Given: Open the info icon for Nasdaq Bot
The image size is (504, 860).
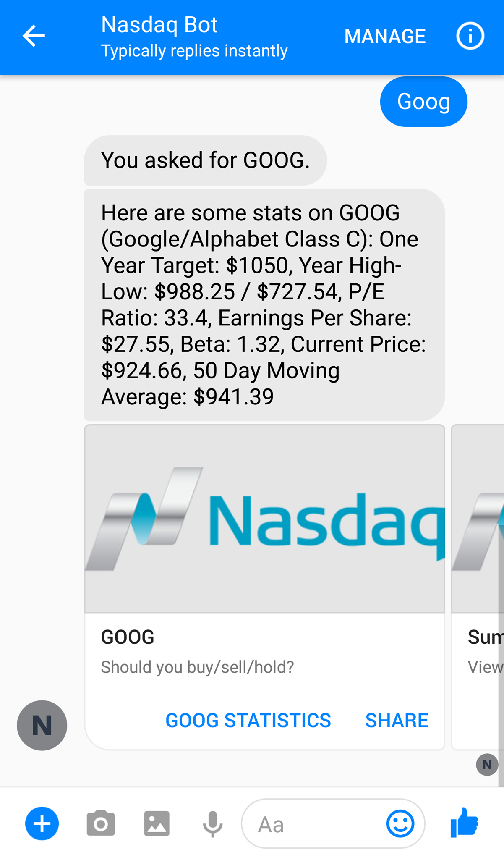Looking at the screenshot, I should (x=470, y=36).
